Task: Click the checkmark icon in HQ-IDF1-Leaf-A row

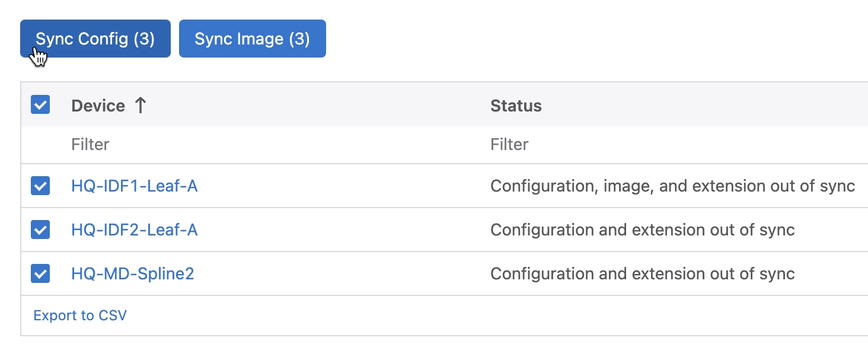Action: [x=40, y=186]
